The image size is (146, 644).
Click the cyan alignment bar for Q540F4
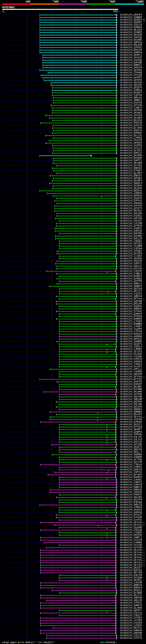pos(78,15)
